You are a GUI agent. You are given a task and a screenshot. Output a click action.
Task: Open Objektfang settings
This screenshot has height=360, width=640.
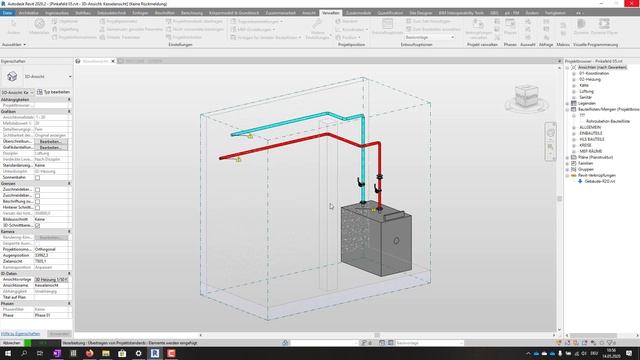65,29
